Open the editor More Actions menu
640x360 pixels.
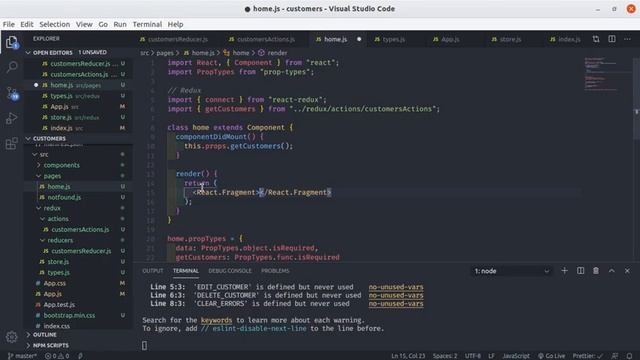pos(627,39)
